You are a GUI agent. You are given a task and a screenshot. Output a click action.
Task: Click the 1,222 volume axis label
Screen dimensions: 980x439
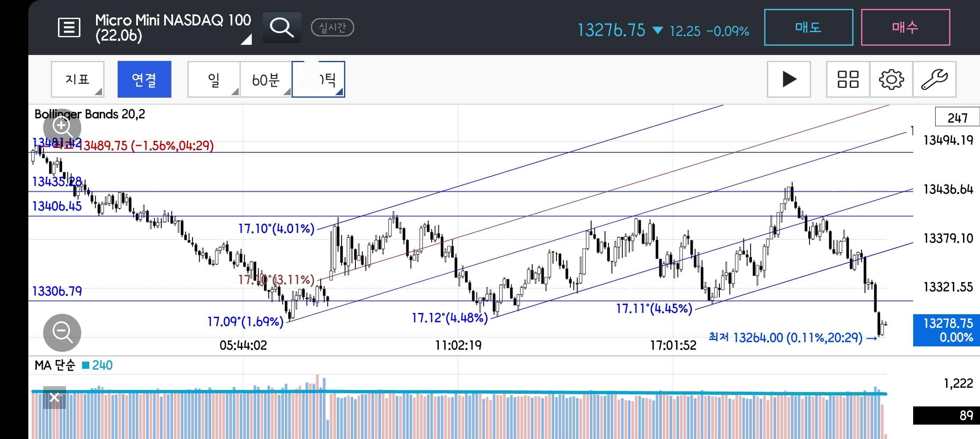(958, 383)
